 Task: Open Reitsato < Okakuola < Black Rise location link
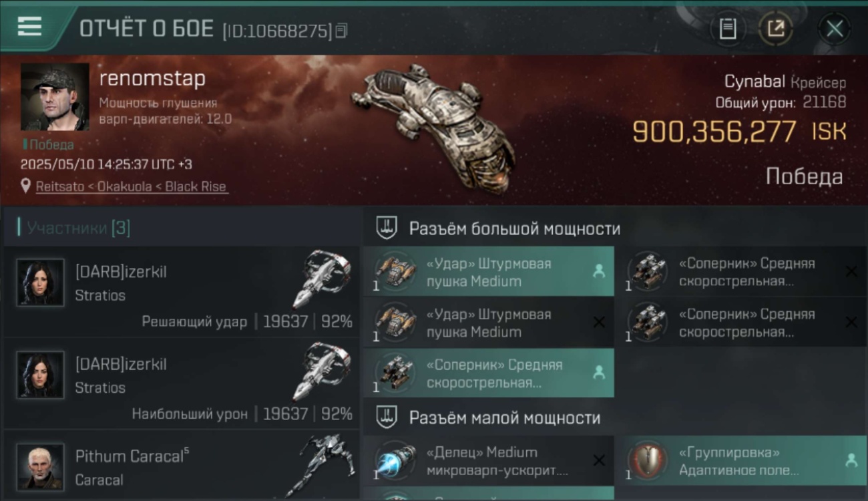pos(132,186)
